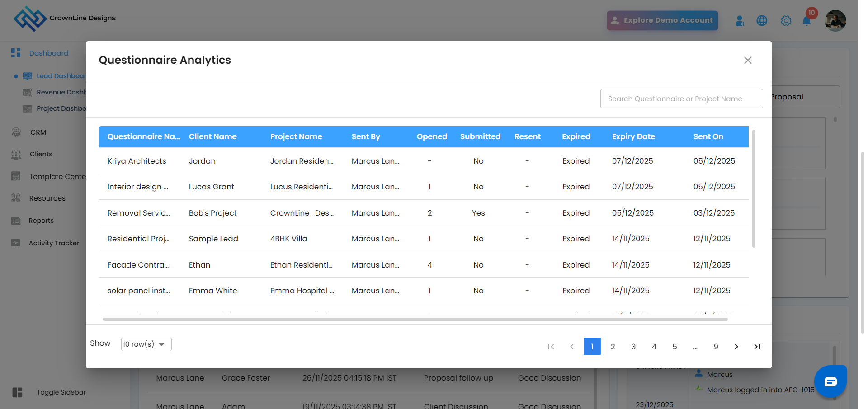Viewport: 868px width, 409px height.
Task: Click the vertical table scrollbar
Action: point(754,190)
